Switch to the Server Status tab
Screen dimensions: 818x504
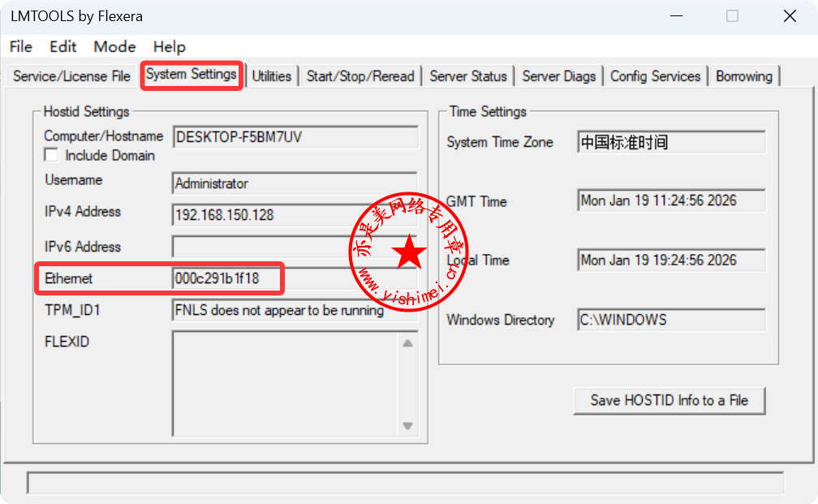[467, 76]
